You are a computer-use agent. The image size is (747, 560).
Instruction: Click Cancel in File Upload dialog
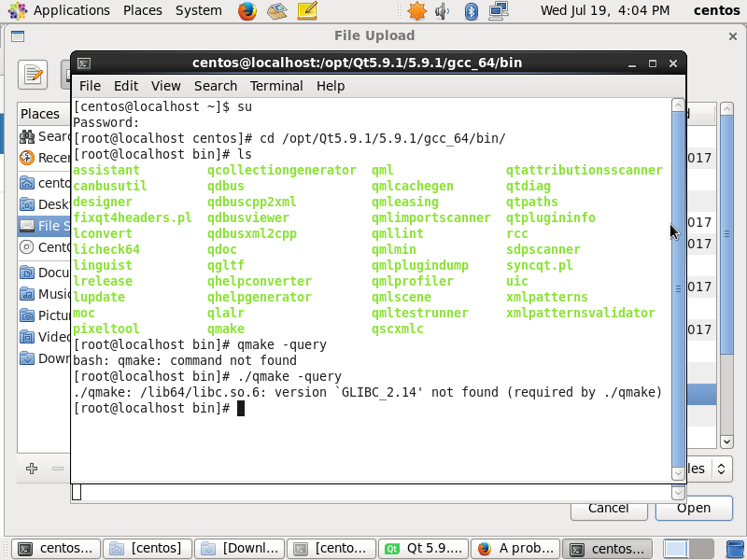pyautogui.click(x=609, y=509)
